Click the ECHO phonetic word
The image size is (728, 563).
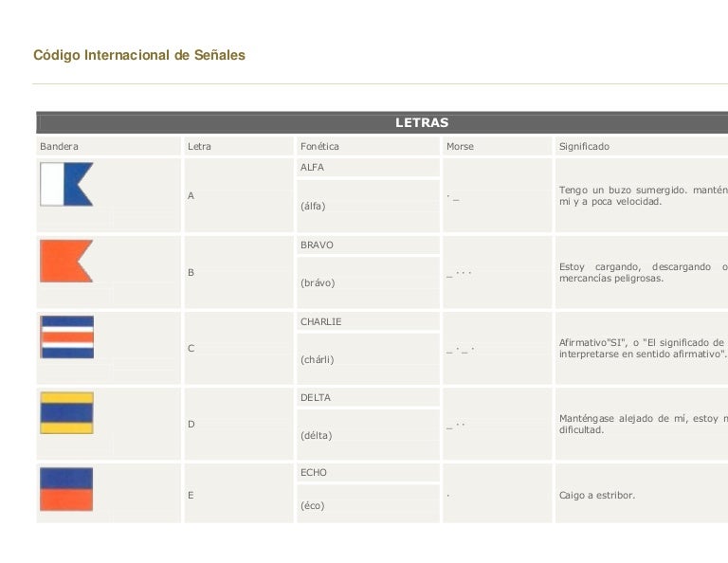coord(314,473)
